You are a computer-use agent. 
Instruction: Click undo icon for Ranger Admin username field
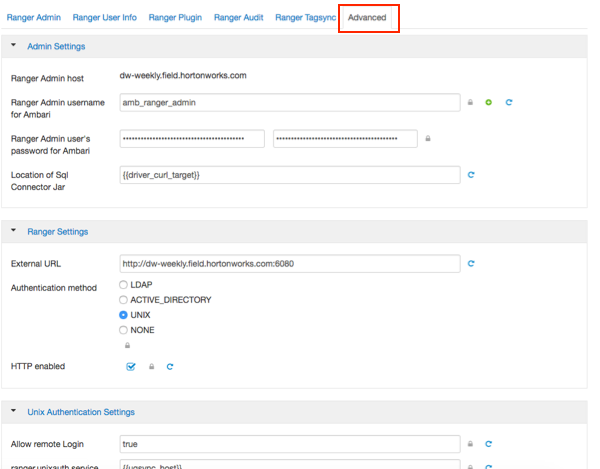tap(509, 102)
